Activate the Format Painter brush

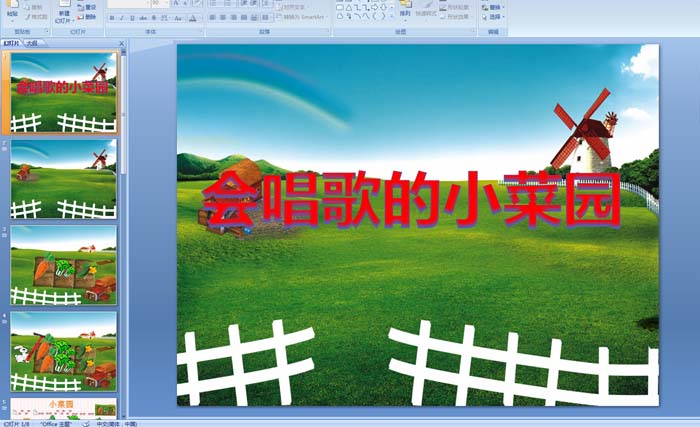tap(36, 17)
